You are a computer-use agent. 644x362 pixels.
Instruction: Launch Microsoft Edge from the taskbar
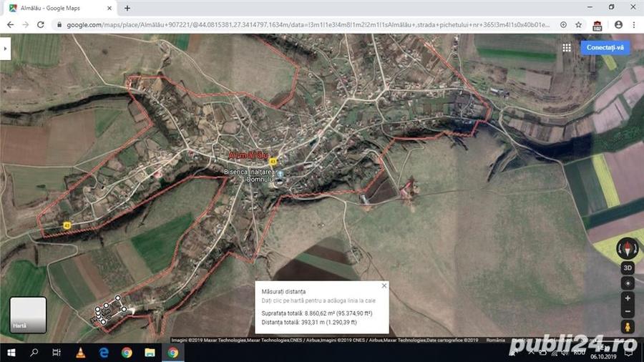pyautogui.click(x=104, y=353)
